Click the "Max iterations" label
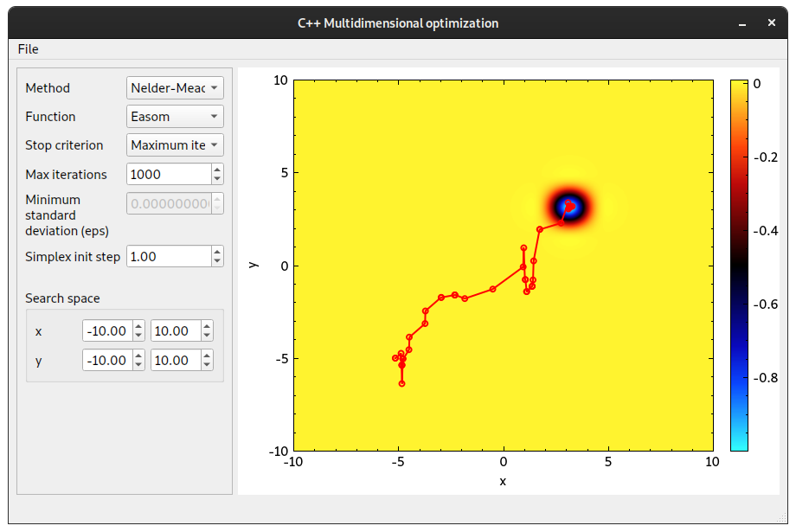The height and width of the screenshot is (532, 796). click(x=66, y=175)
